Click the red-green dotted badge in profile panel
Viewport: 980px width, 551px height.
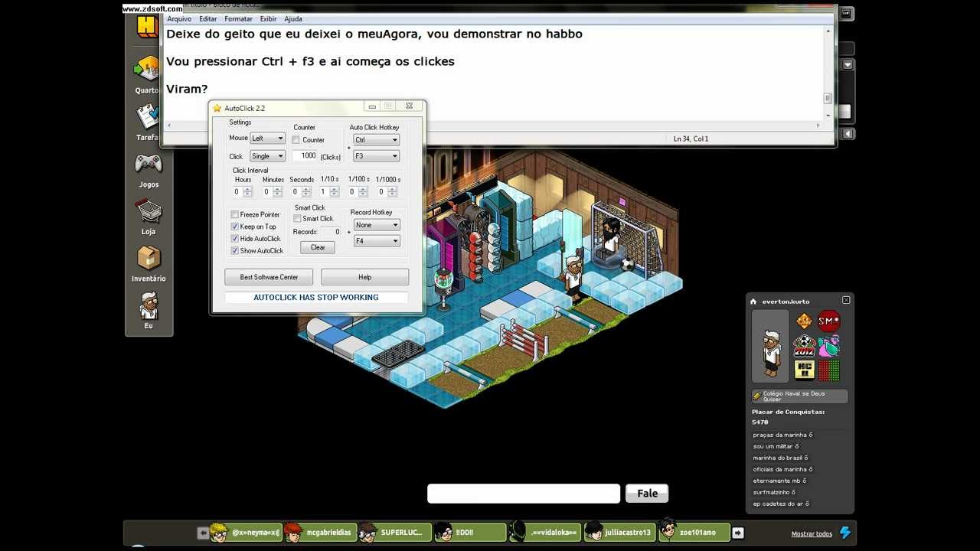pos(829,370)
